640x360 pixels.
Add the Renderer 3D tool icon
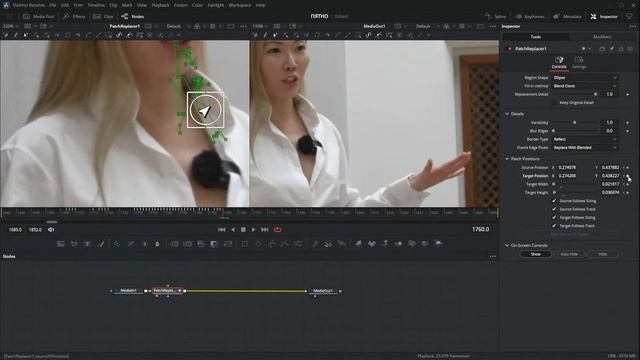(438, 244)
